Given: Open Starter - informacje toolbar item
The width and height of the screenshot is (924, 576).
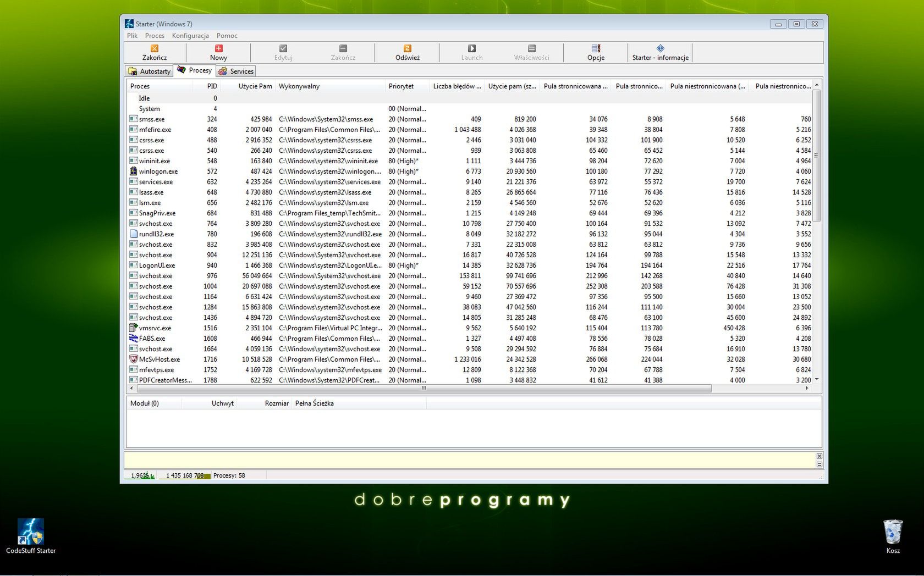Looking at the screenshot, I should pyautogui.click(x=660, y=53).
